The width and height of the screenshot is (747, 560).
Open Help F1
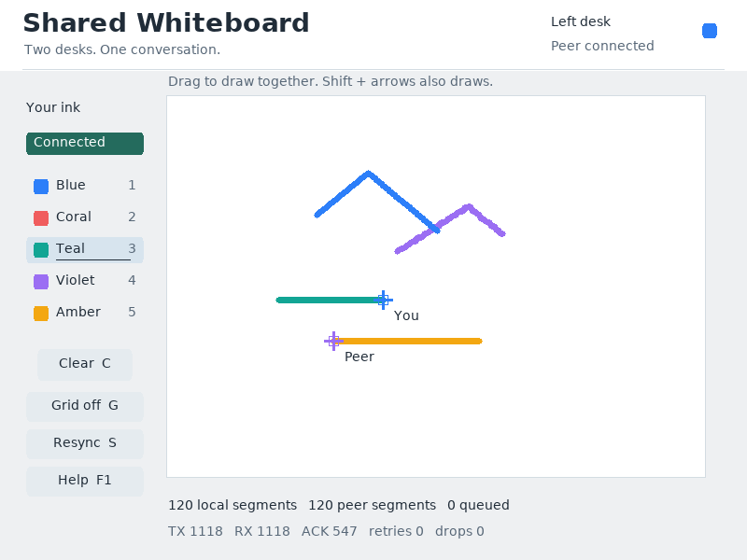(x=85, y=481)
